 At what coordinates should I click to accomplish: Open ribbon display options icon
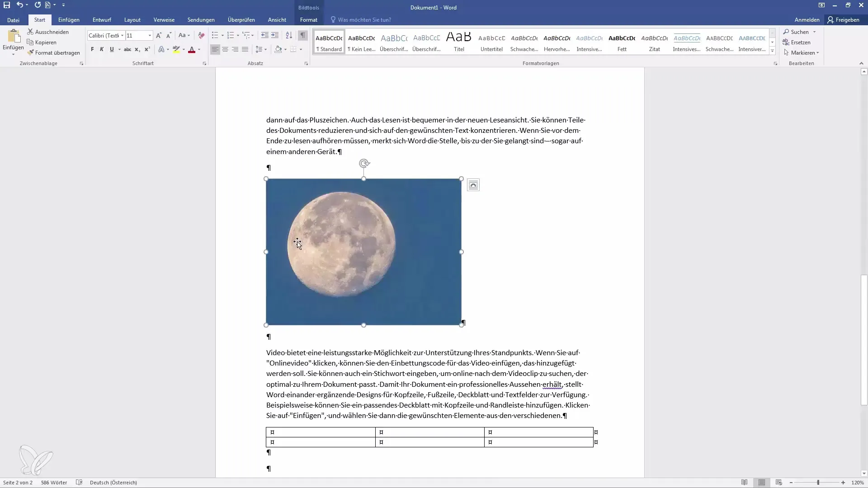(821, 5)
